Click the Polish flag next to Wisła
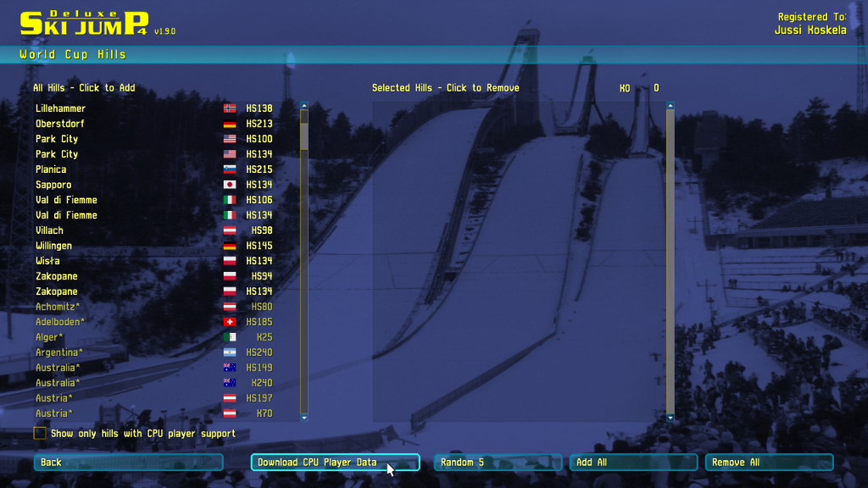868x488 pixels. click(x=230, y=261)
